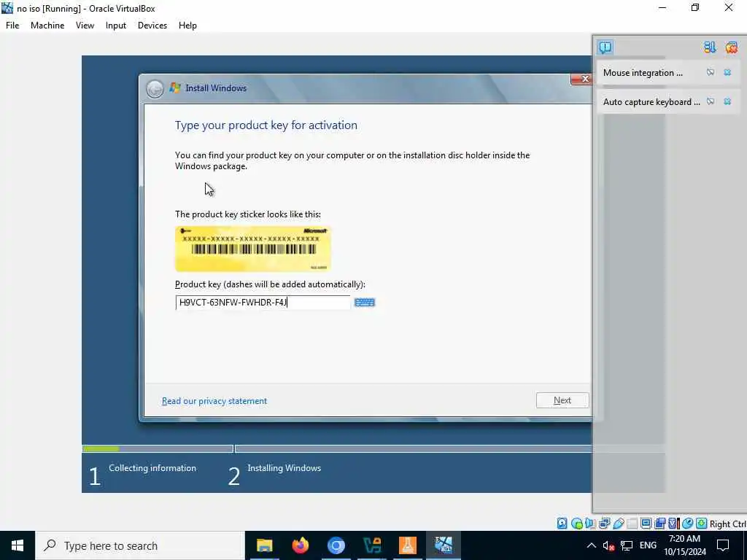This screenshot has width=747, height=560.
Task: Open the network adapters indicator
Action: (x=604, y=524)
